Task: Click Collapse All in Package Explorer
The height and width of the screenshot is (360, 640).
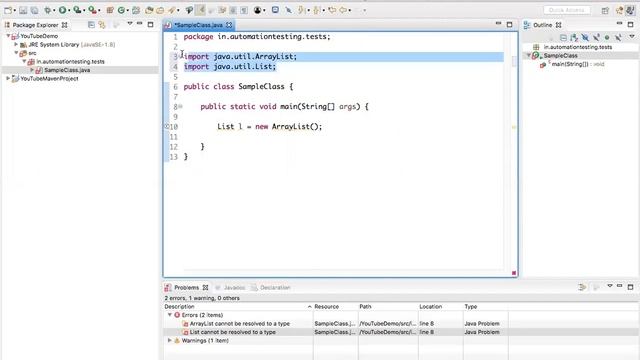Action: (91, 25)
